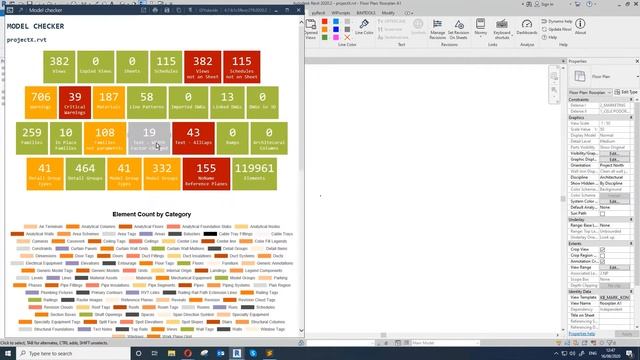Toggle the Sun Path checkbox
This screenshot has width=640, height=360.
pos(602,213)
